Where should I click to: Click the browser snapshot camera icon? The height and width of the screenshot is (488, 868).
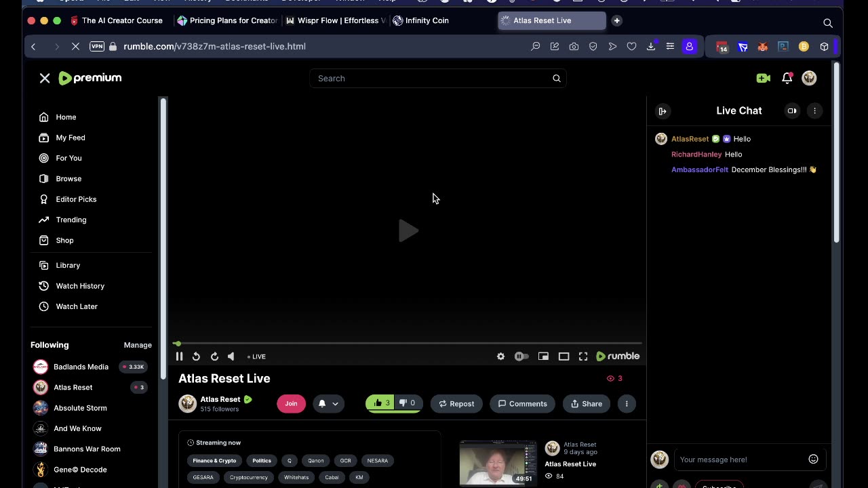point(574,46)
